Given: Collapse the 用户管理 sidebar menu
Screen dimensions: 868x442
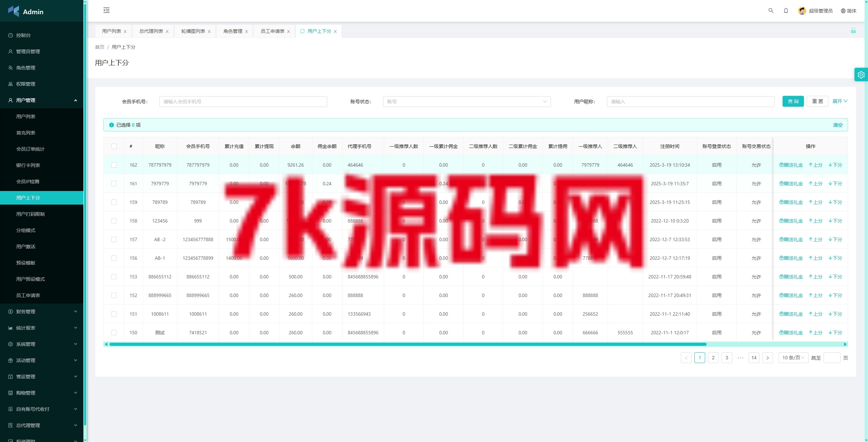Looking at the screenshot, I should tap(42, 100).
